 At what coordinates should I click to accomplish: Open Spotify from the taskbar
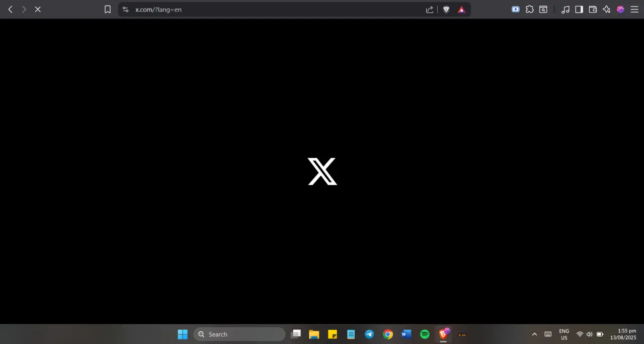(x=425, y=334)
